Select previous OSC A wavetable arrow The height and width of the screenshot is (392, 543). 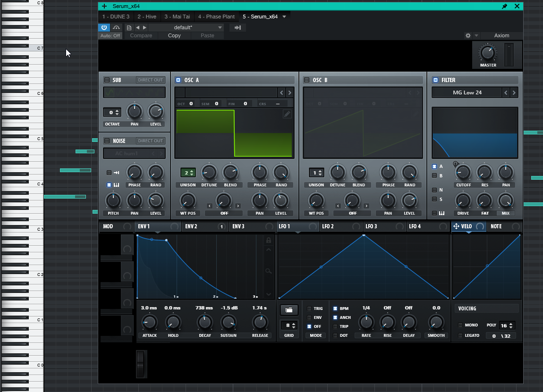(x=281, y=93)
